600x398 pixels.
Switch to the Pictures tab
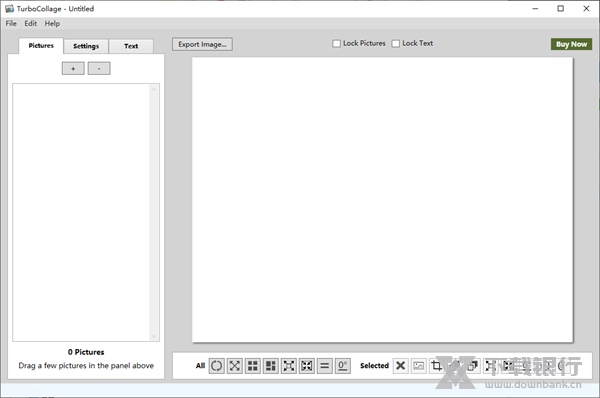tap(41, 46)
